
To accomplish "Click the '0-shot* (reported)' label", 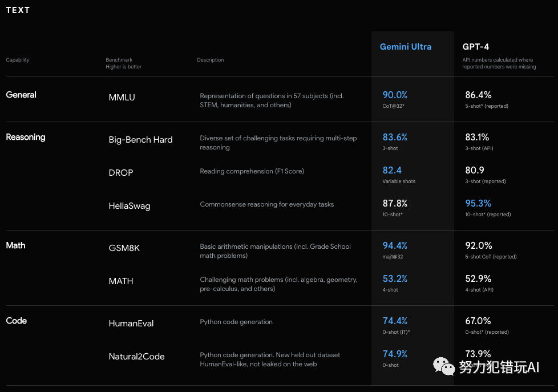I will coord(487,332).
